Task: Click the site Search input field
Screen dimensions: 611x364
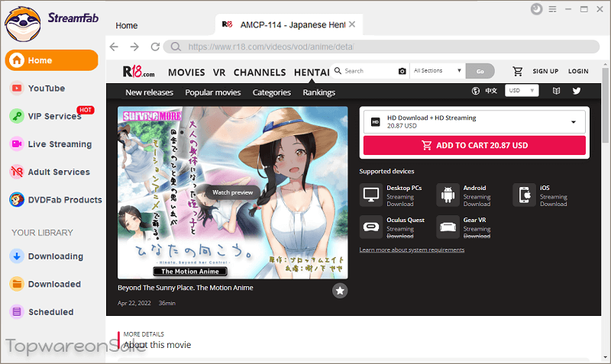Action: click(x=368, y=71)
